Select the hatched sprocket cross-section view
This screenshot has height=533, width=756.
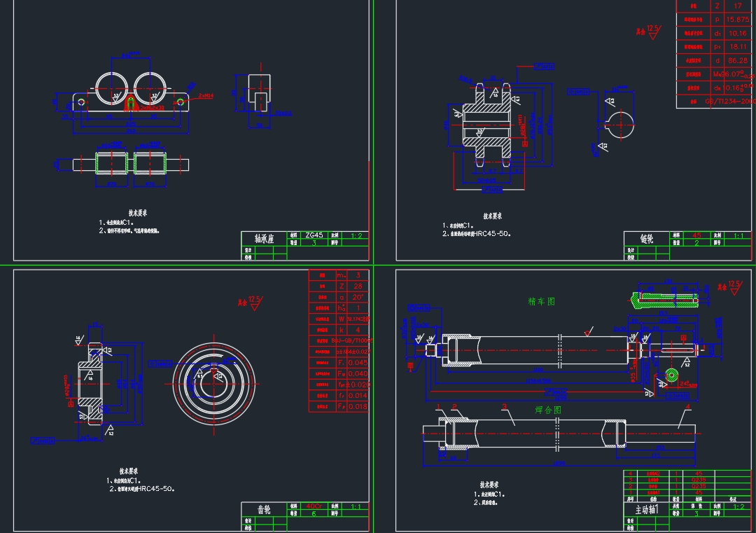[x=486, y=125]
